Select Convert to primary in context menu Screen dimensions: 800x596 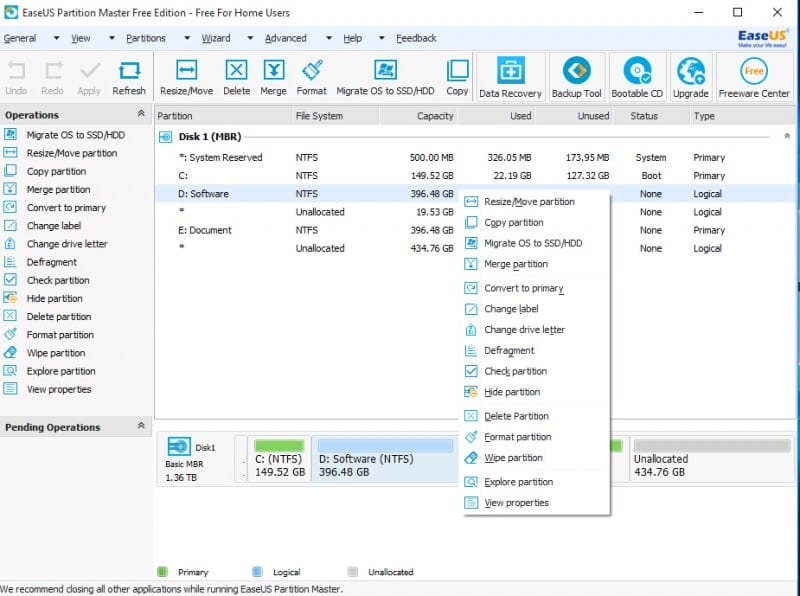(x=523, y=288)
